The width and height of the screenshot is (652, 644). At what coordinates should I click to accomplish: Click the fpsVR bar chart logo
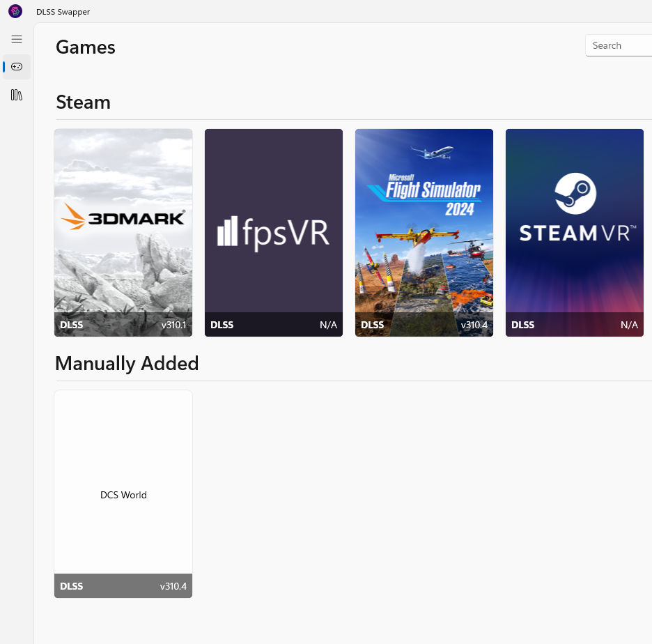227,231
